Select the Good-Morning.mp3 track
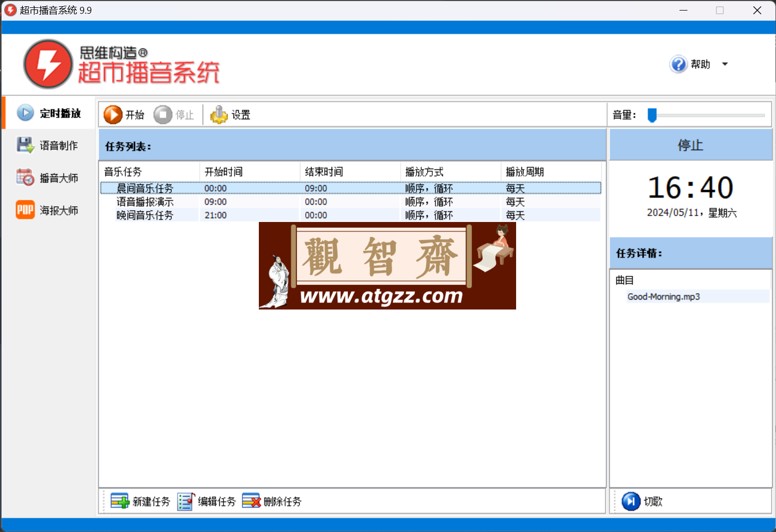 pos(664,296)
